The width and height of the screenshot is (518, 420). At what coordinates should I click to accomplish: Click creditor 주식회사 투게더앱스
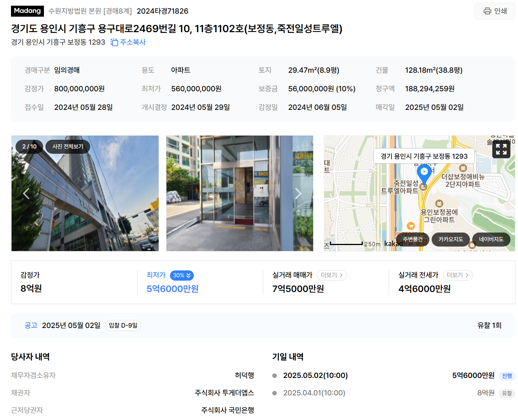(x=225, y=393)
